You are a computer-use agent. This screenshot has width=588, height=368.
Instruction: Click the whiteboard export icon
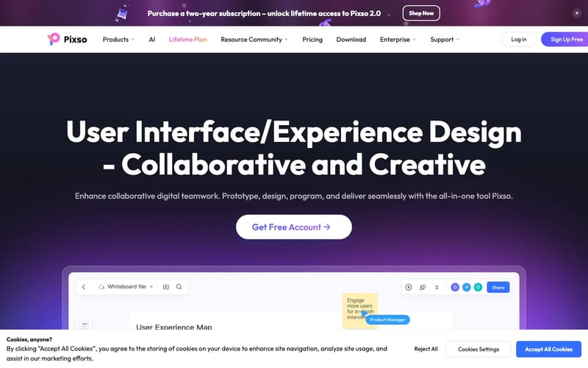point(166,286)
